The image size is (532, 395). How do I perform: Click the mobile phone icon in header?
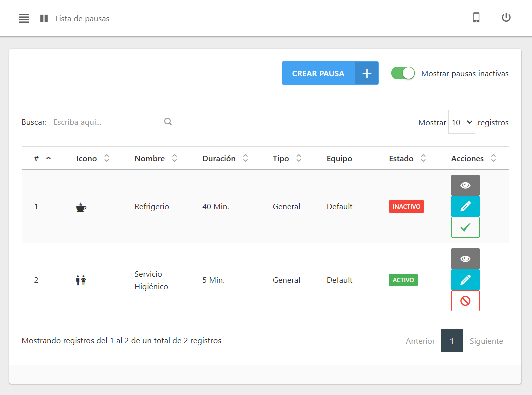(x=476, y=18)
